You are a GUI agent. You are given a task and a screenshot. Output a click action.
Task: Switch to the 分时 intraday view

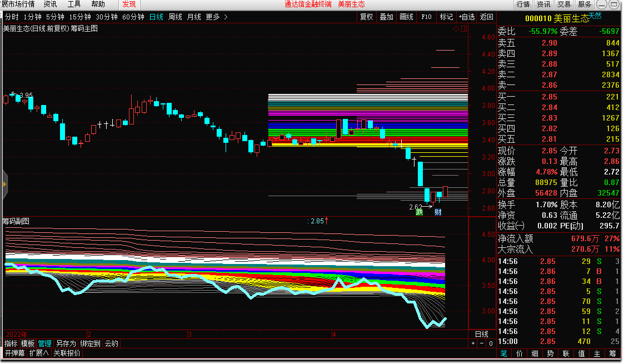click(x=12, y=17)
